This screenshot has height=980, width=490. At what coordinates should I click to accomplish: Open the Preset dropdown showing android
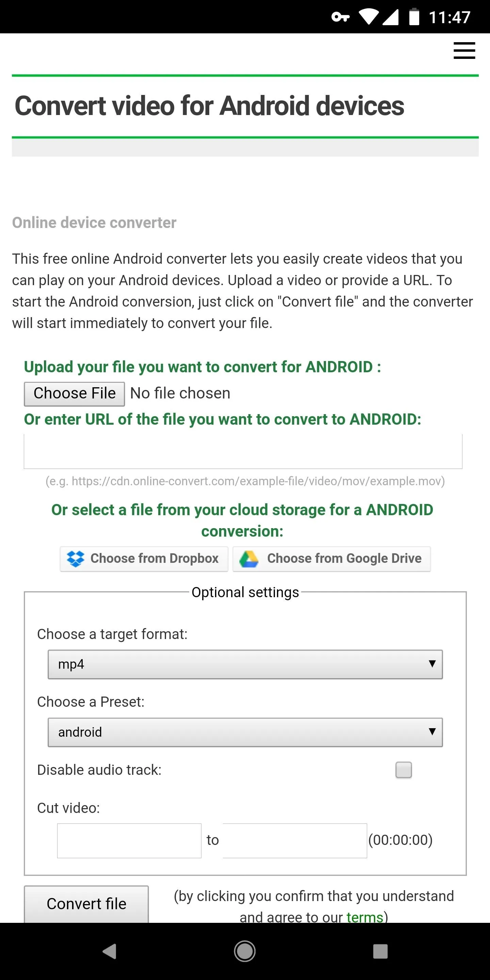pyautogui.click(x=245, y=732)
